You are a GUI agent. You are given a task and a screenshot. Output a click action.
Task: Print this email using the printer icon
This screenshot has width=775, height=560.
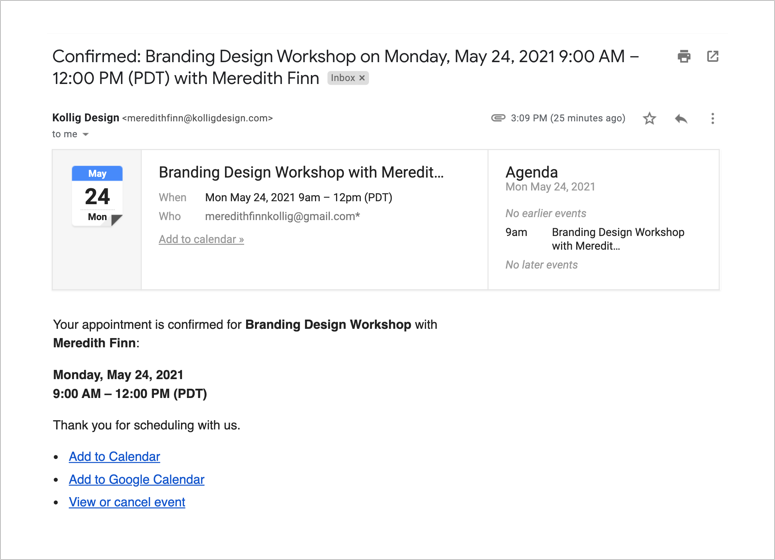tap(684, 57)
